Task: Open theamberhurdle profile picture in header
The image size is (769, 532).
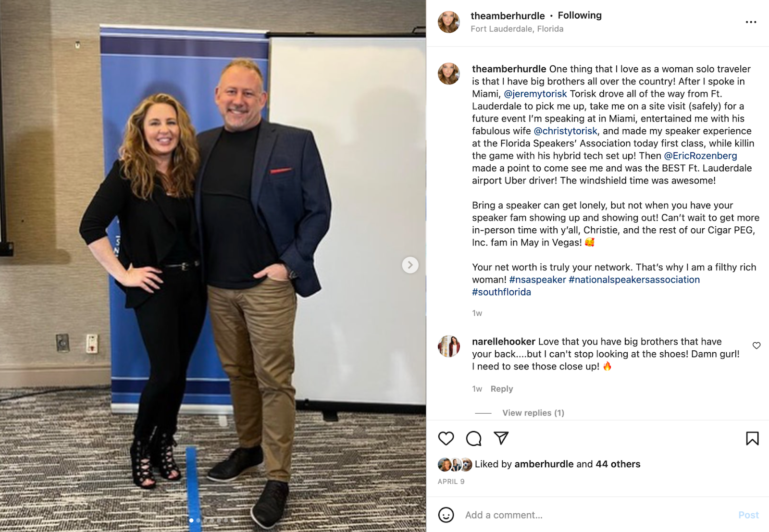Action: (449, 22)
